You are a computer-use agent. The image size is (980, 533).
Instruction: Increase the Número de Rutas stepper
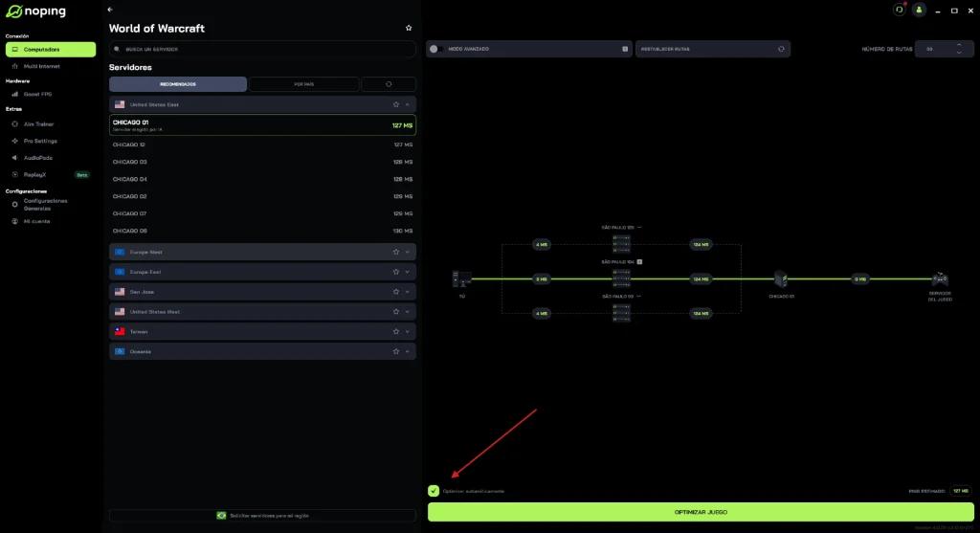click(x=959, y=45)
